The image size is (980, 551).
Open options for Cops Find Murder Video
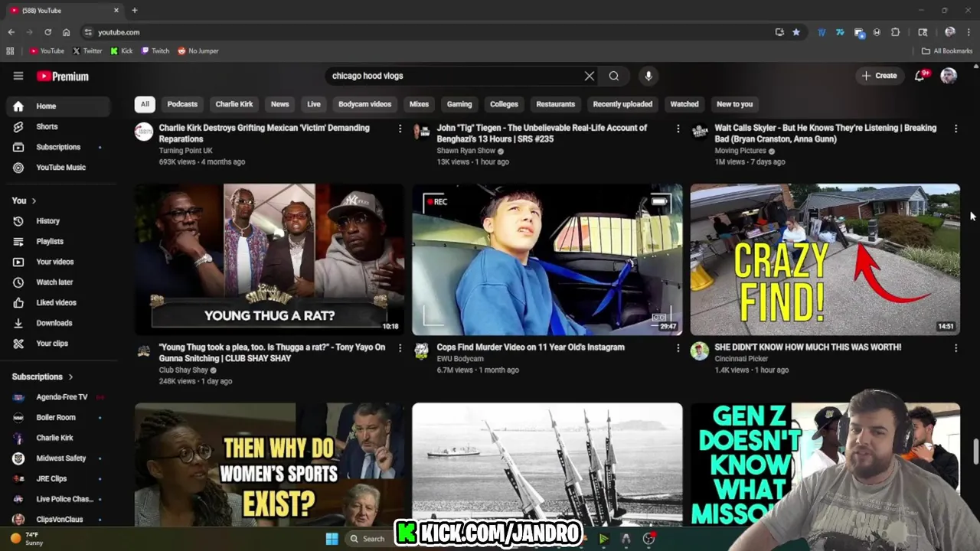click(678, 348)
